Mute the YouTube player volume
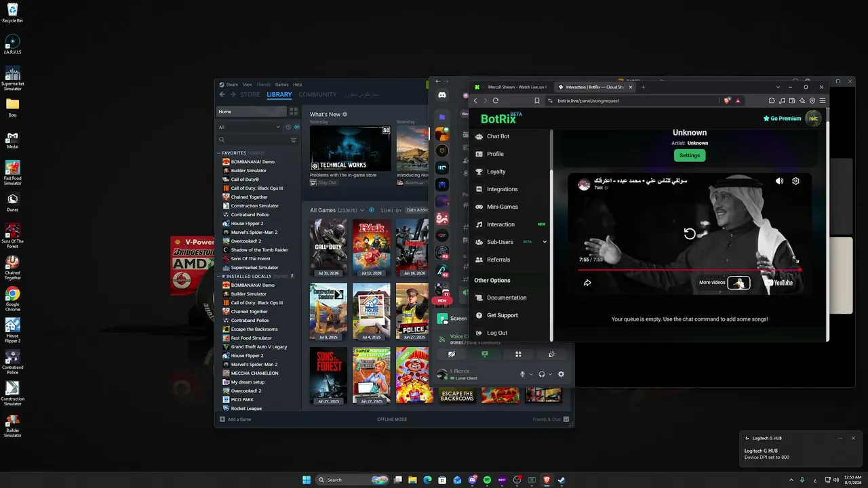This screenshot has height=488, width=868. coord(779,181)
